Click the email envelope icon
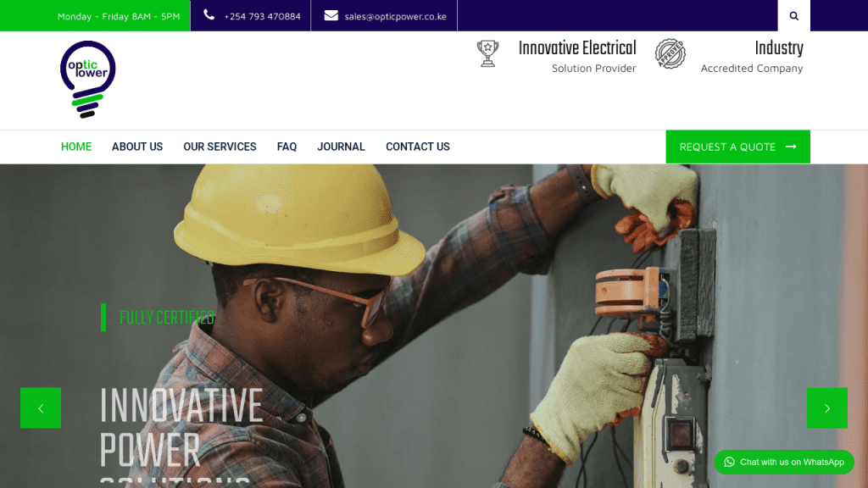The height and width of the screenshot is (488, 868). point(331,15)
